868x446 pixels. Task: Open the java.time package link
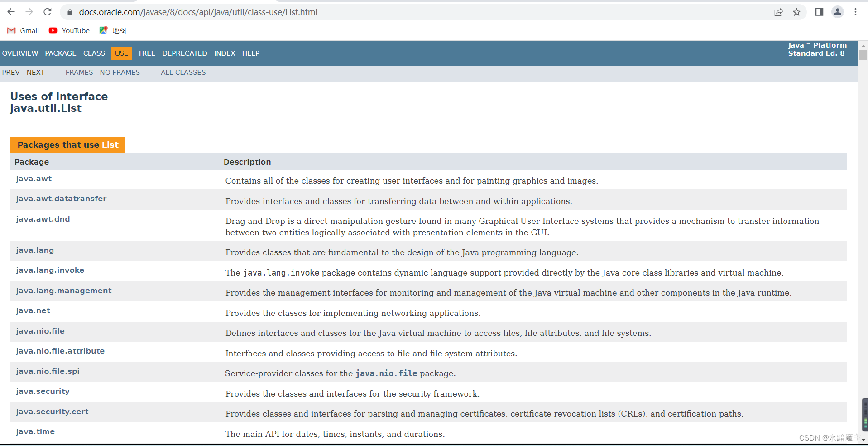pyautogui.click(x=35, y=432)
